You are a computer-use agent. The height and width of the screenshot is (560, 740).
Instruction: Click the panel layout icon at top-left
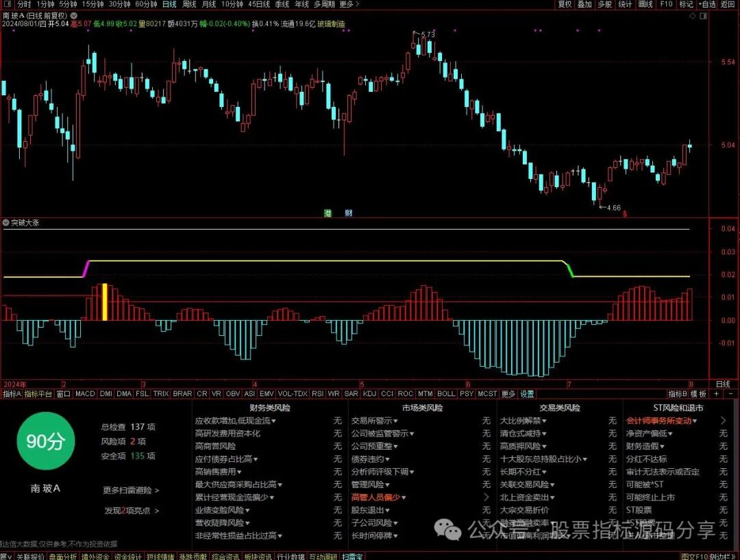(x=7, y=4)
